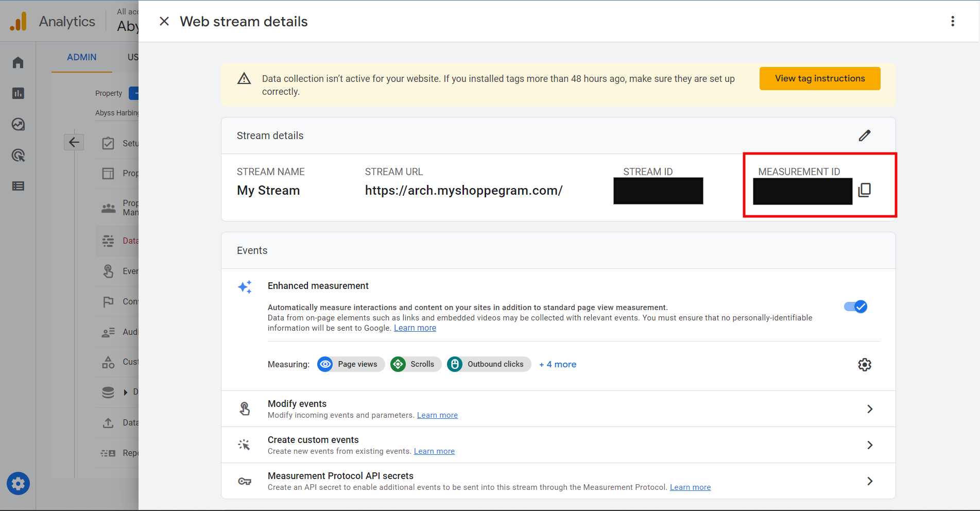
Task: Open Measurement Protocol API secrets row
Action: coord(558,481)
